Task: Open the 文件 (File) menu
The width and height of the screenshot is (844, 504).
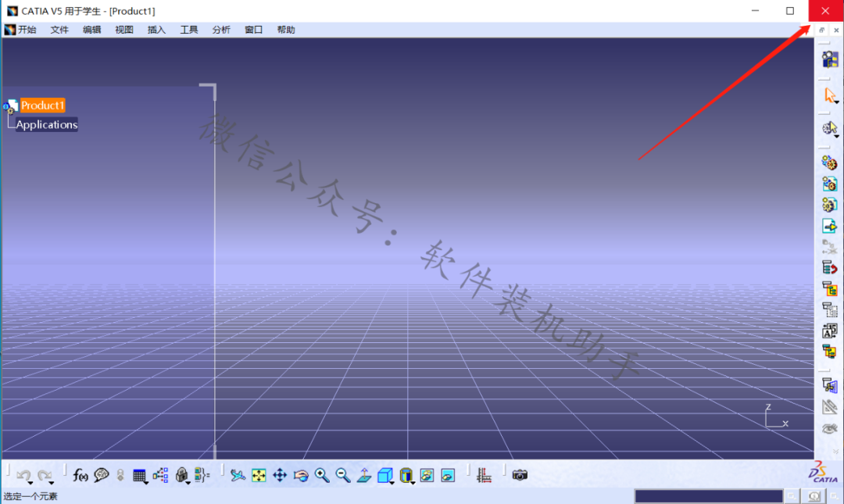Action: coord(59,30)
